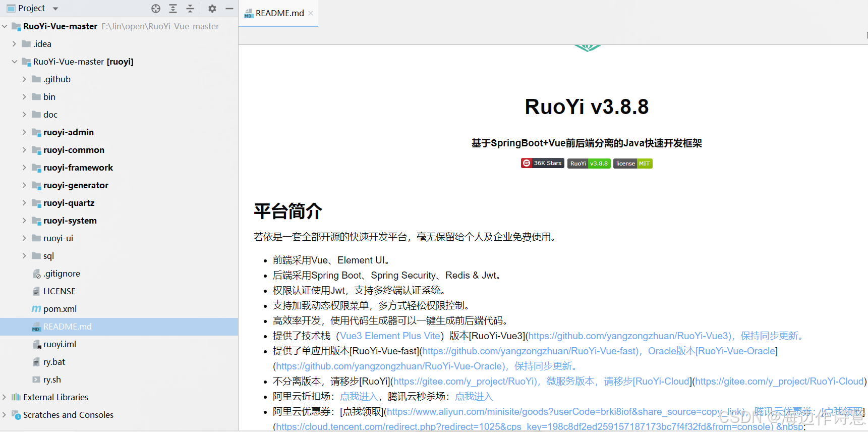The width and height of the screenshot is (868, 432).
Task: Click the Select Opened File locate icon
Action: [156, 9]
